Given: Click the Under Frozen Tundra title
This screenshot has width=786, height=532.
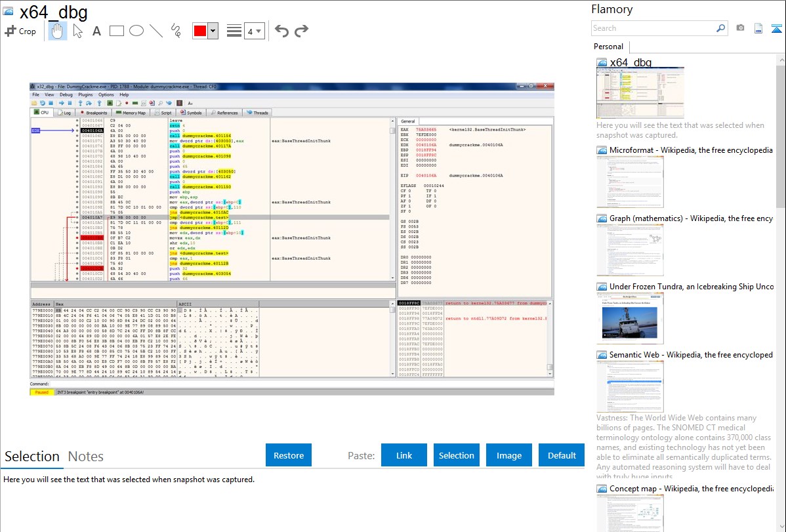Looking at the screenshot, I should click(692, 286).
